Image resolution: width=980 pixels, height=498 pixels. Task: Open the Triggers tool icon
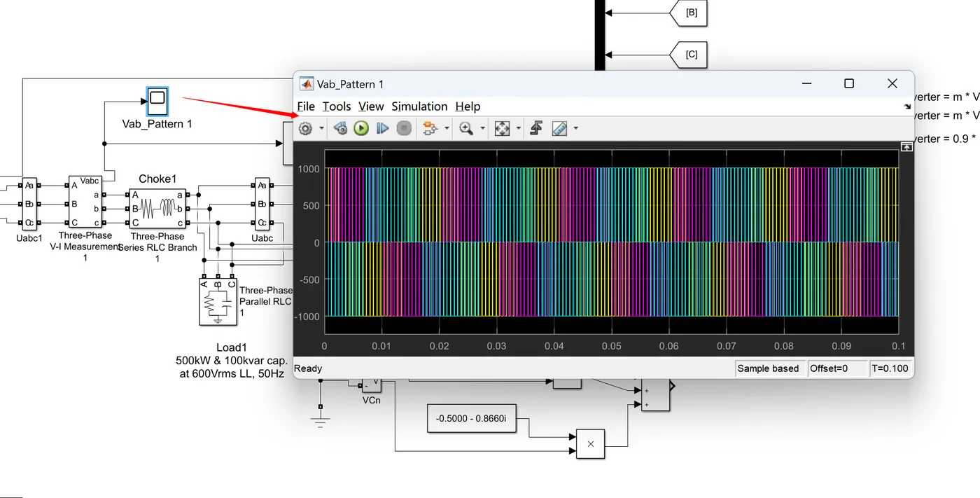(536, 128)
